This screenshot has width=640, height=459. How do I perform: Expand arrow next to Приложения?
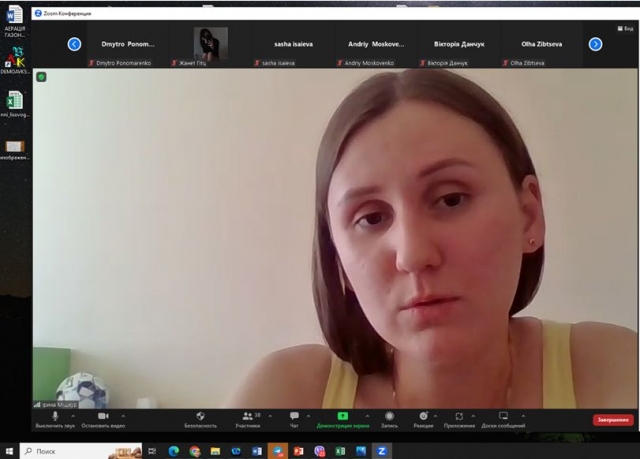click(x=473, y=416)
